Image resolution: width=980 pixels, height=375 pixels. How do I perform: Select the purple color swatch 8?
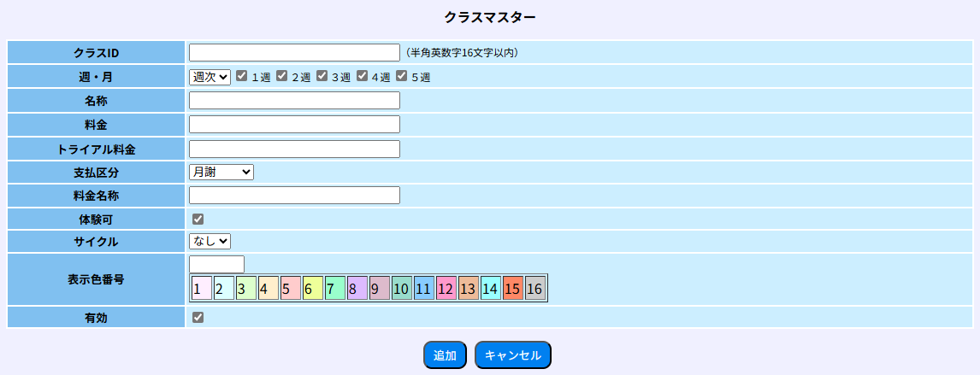coord(357,289)
